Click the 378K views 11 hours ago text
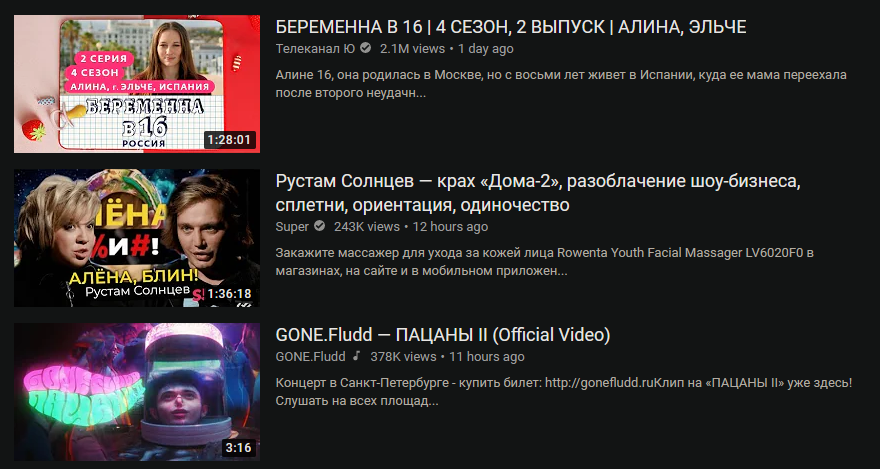 tap(447, 356)
